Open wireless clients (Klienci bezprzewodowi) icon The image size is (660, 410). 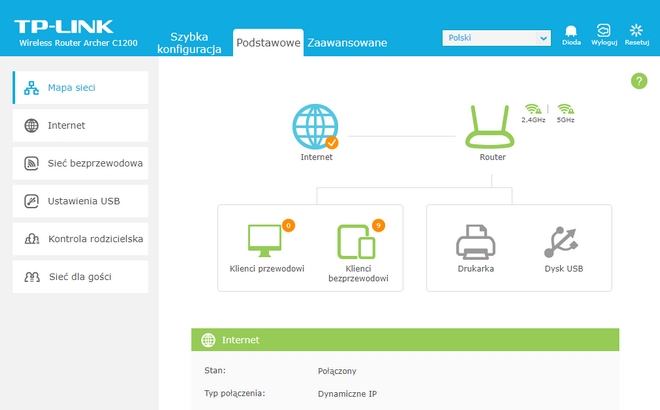pos(357,241)
